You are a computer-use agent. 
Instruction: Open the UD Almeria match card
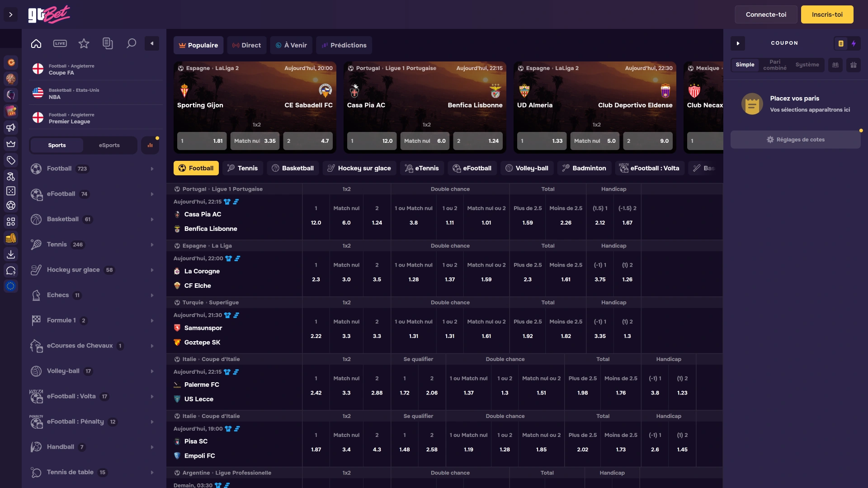(x=595, y=108)
